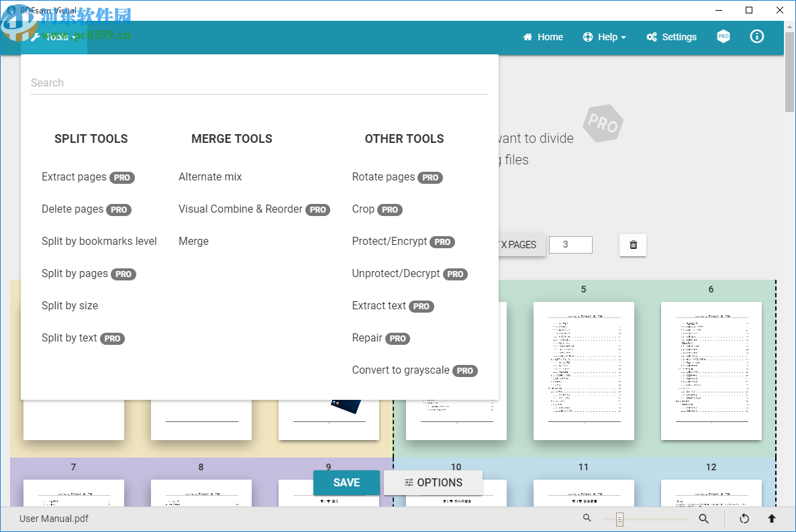Maximize the PDFsam Visual window
This screenshot has height=532, width=796.
(749, 10)
